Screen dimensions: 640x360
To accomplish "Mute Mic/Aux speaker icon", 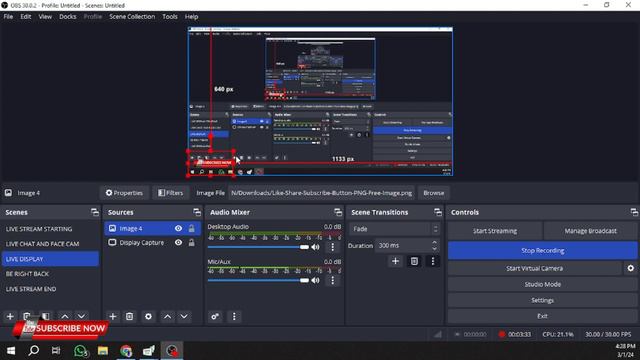I will tap(316, 280).
